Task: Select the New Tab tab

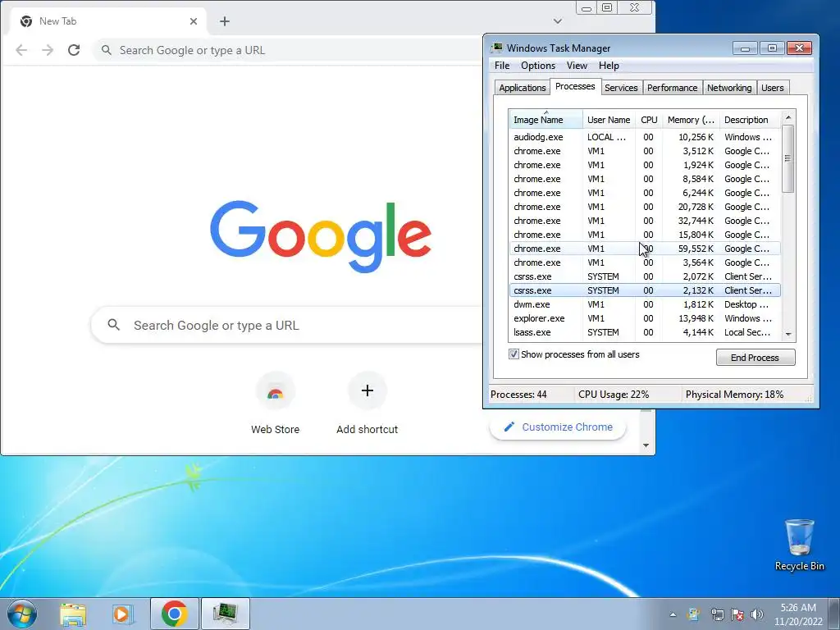Action: tap(107, 21)
